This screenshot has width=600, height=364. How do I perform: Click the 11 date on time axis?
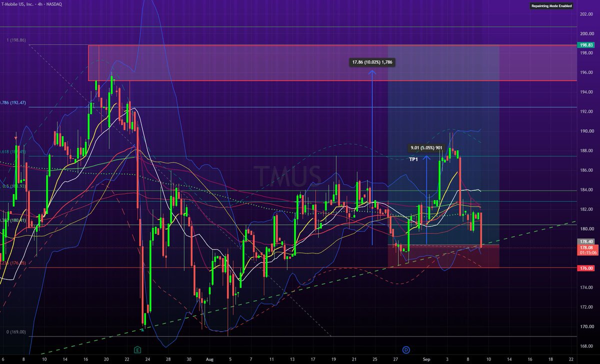click(x=271, y=359)
